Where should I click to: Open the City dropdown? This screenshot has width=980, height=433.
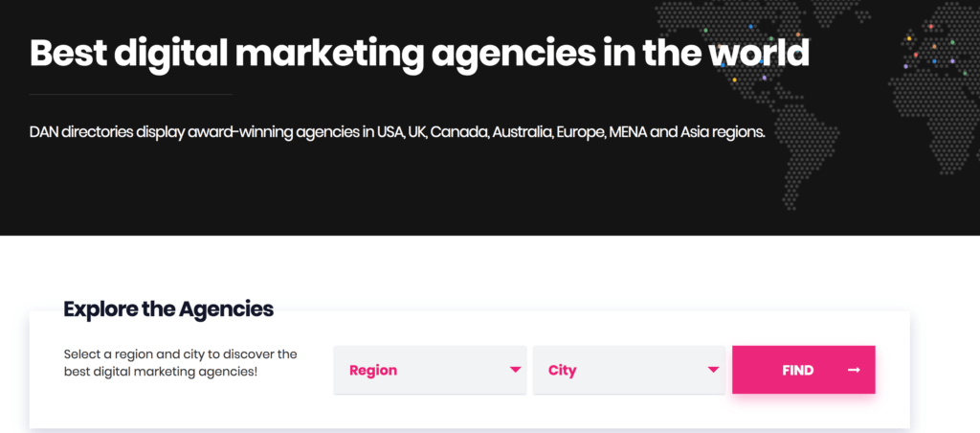tap(629, 370)
